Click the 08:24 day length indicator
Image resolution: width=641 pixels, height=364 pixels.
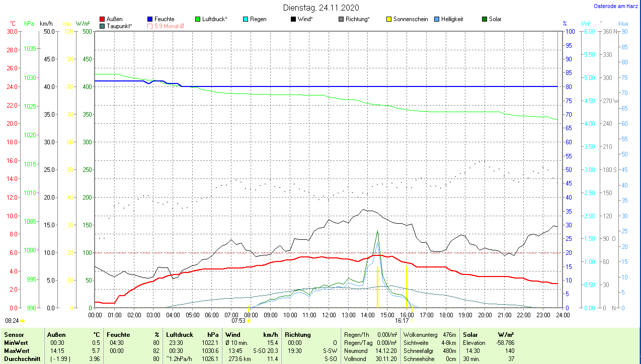click(12, 320)
